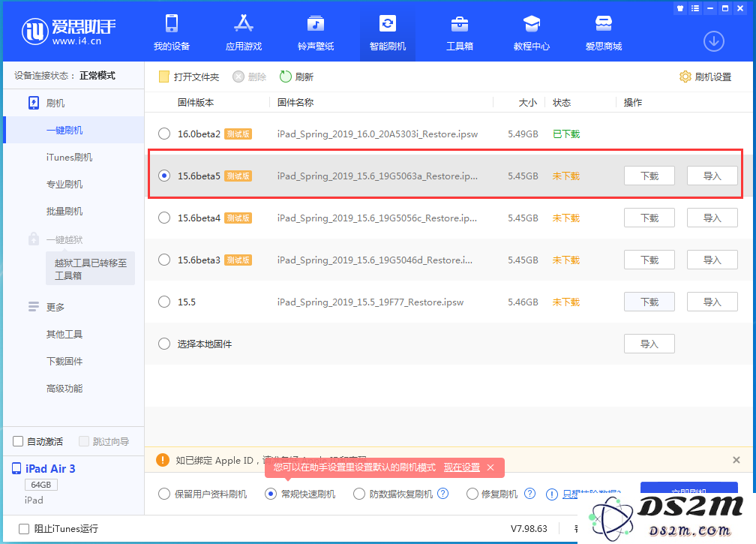
Task: Click the 删除 delete icon
Action: pos(238,77)
